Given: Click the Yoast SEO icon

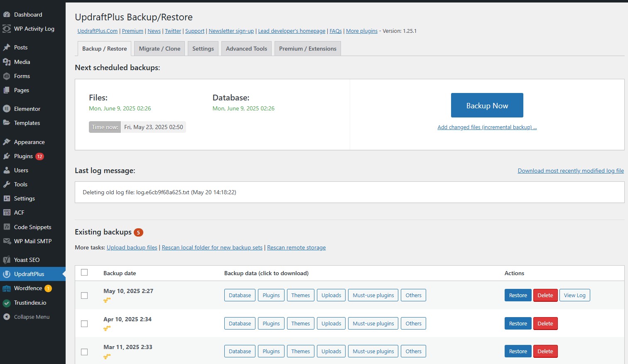Looking at the screenshot, I should (x=7, y=260).
